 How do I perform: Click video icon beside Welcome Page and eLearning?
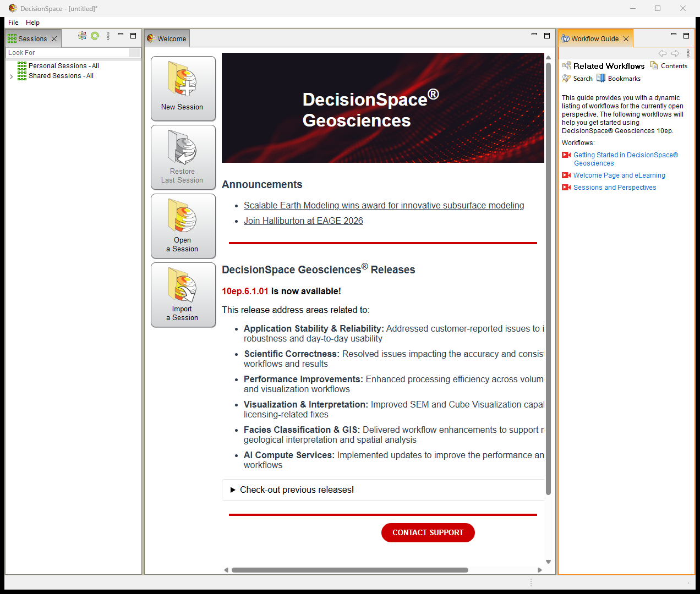[566, 175]
